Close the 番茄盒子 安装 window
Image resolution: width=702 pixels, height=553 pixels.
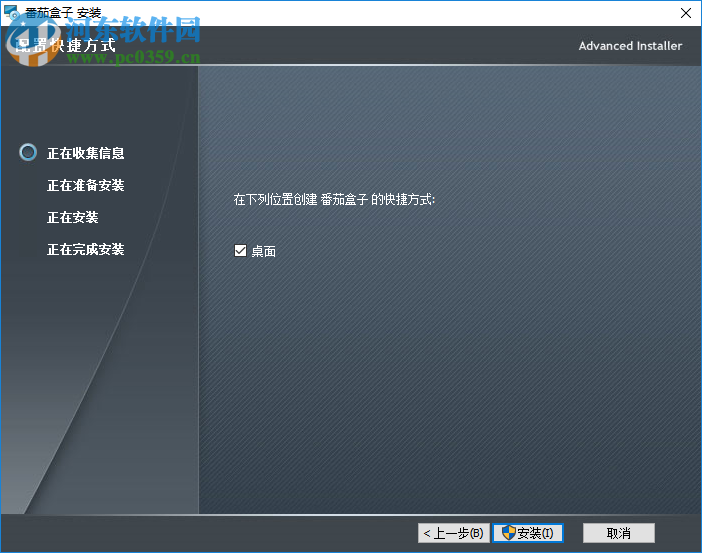685,13
